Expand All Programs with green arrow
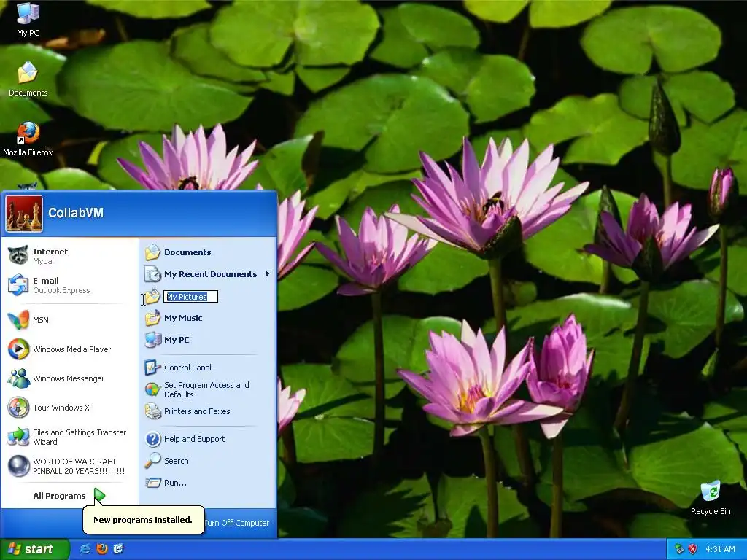 70,496
